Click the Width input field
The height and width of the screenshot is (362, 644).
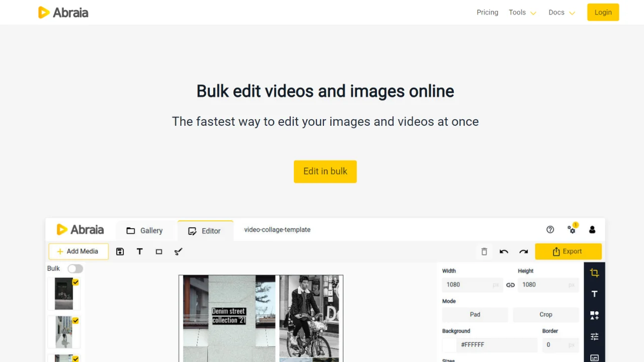pos(468,285)
